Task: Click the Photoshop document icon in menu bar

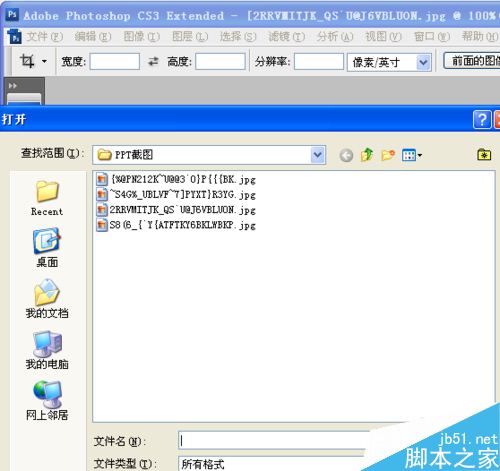Action: [x=14, y=36]
